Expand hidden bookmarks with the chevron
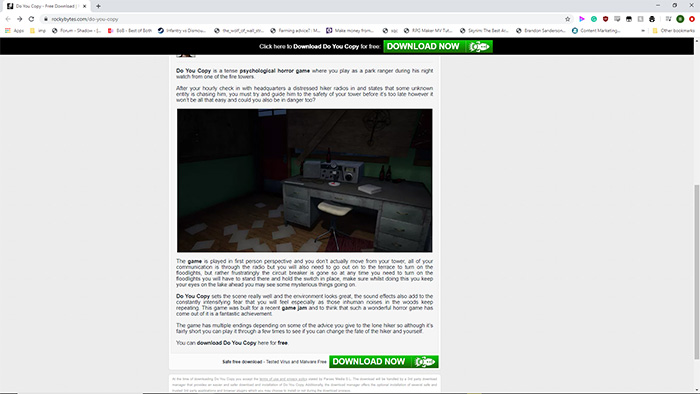 (x=643, y=31)
